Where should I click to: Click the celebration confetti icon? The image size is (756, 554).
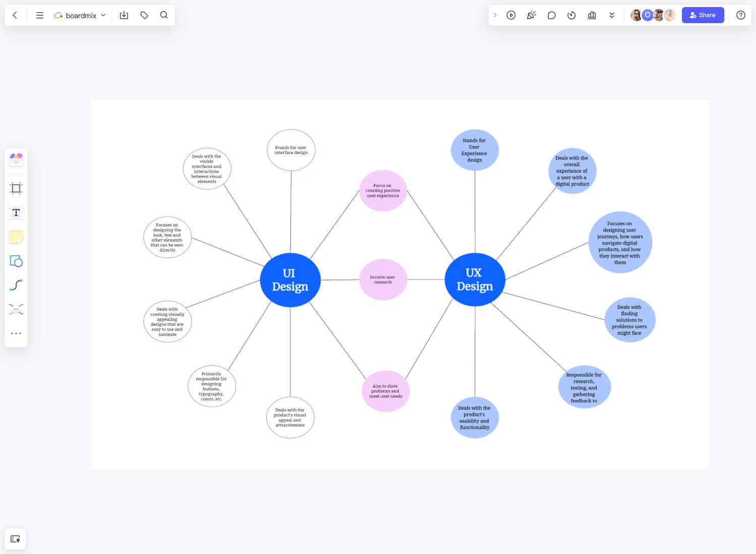pos(531,15)
